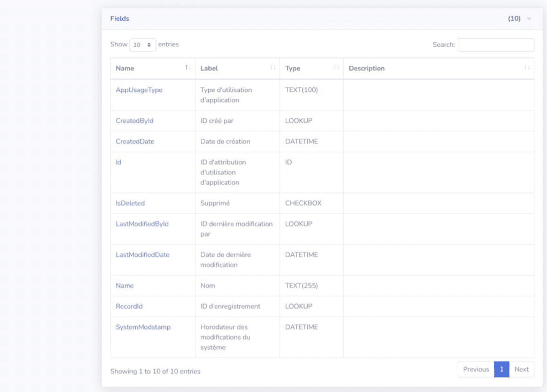
Task: Open the AppUsageType field link
Action: point(139,90)
